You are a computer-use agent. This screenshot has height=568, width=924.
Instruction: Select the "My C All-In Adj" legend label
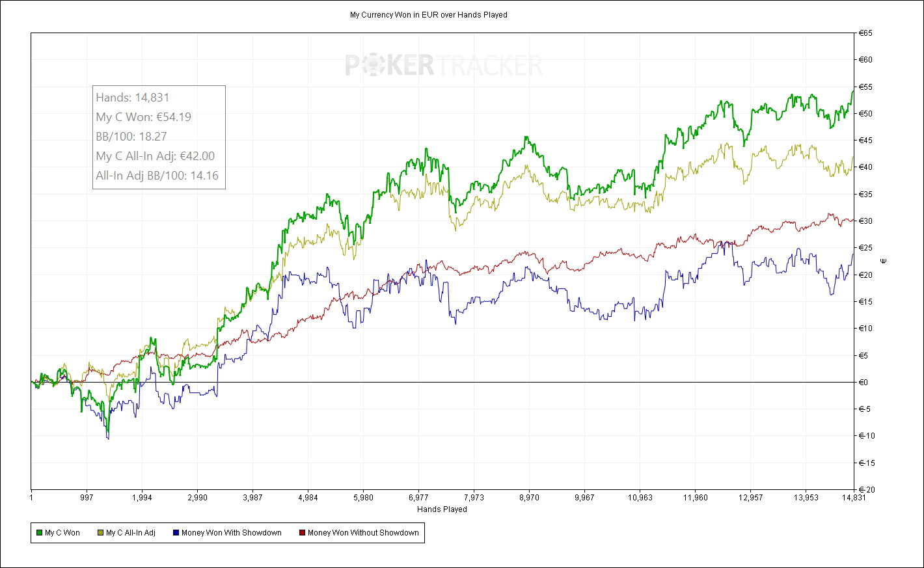click(x=131, y=533)
